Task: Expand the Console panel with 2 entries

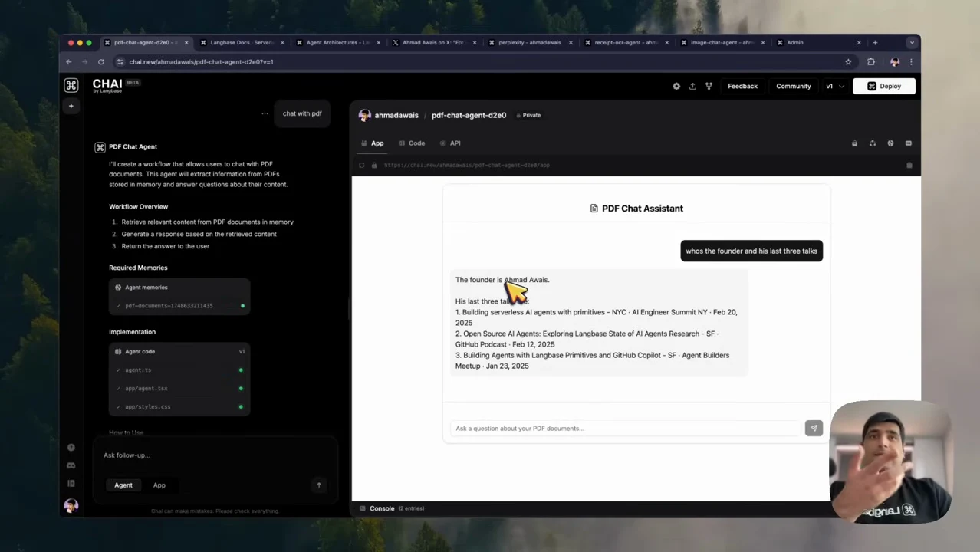Action: (x=392, y=508)
